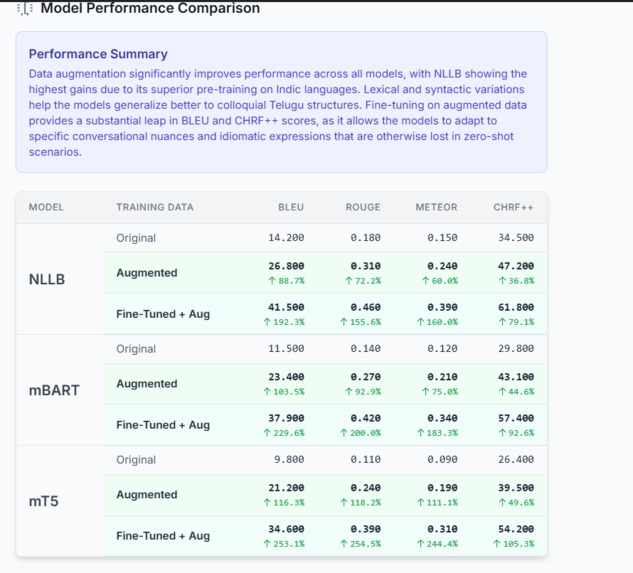Click the Performance Summary title
Screen dimensions: 633x573
(98, 54)
